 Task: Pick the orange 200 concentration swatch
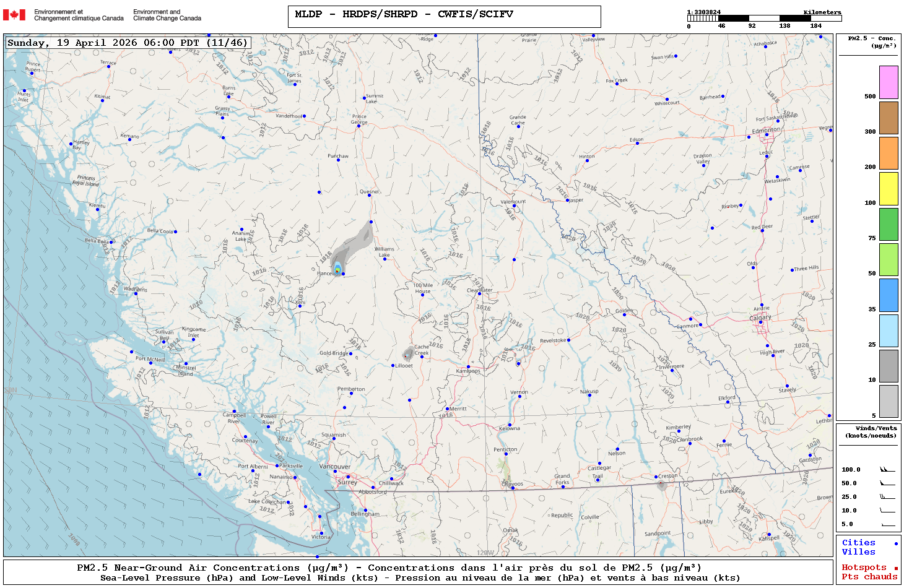pos(889,153)
